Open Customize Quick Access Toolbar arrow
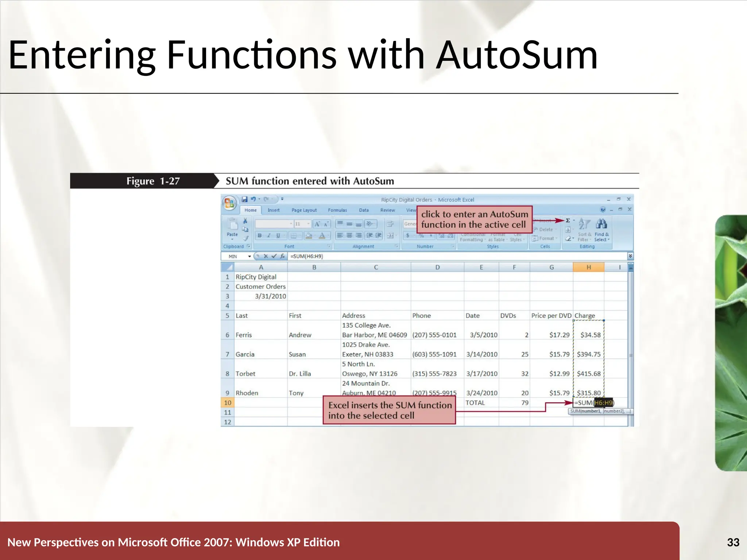Image resolution: width=747 pixels, height=560 pixels. click(x=282, y=199)
